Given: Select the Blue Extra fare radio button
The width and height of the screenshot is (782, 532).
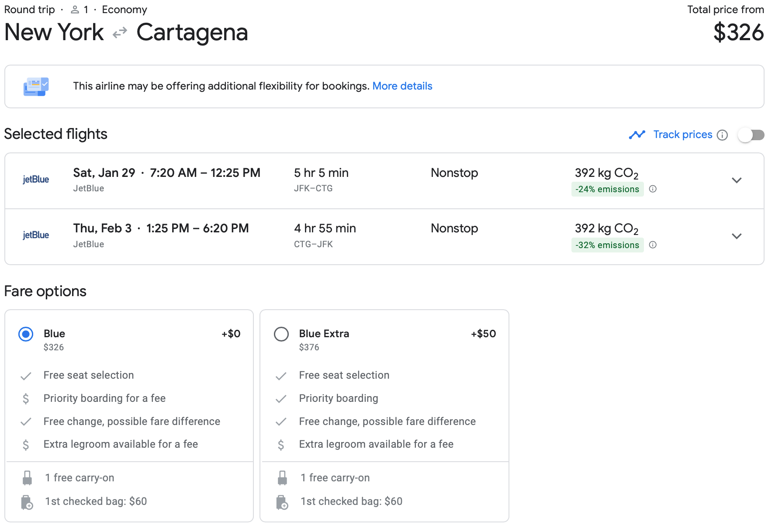Looking at the screenshot, I should click(x=281, y=334).
